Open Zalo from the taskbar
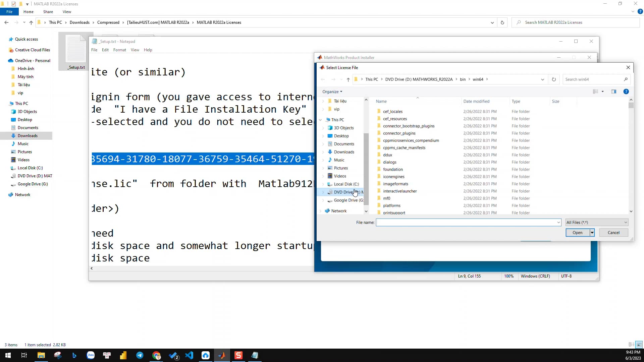 click(91, 355)
